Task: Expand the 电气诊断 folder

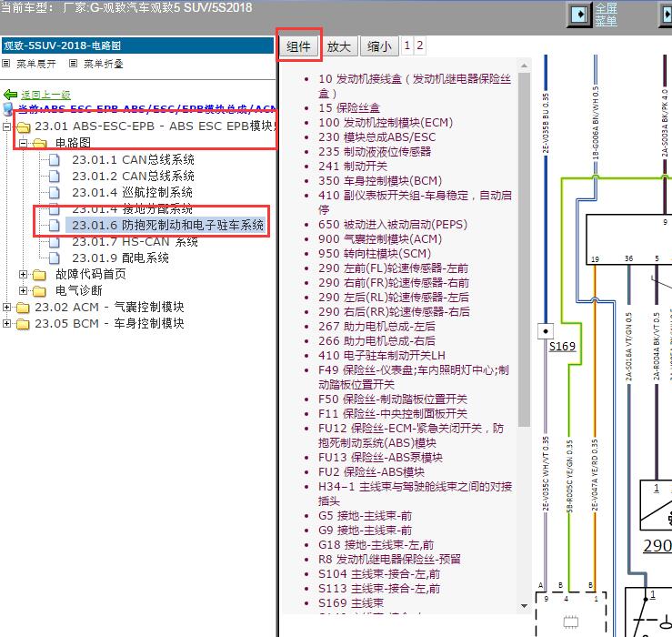Action: coord(23,290)
